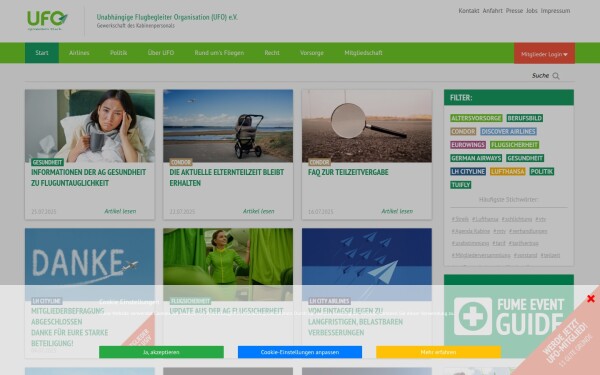Close cookie banner with red X
The width and height of the screenshot is (600, 375).
(x=591, y=298)
